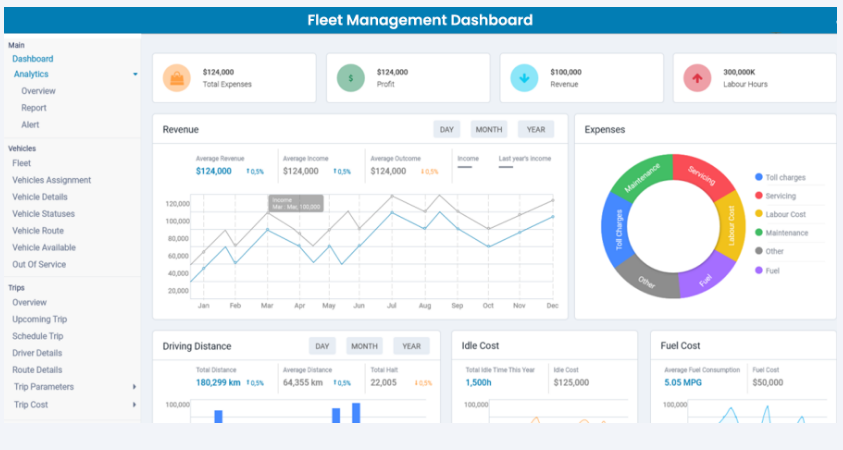
Task: Click the Total Expenses shopping bag icon
Action: (x=177, y=78)
